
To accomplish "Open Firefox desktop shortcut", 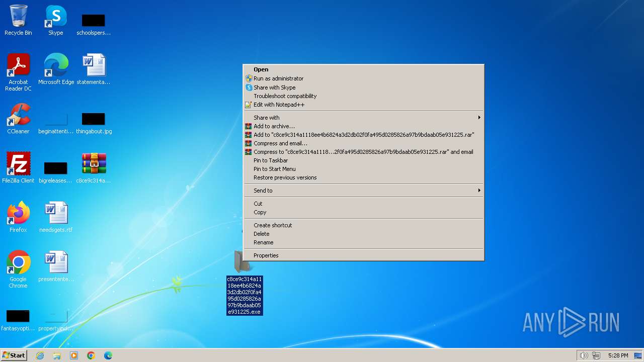I will pos(18,217).
